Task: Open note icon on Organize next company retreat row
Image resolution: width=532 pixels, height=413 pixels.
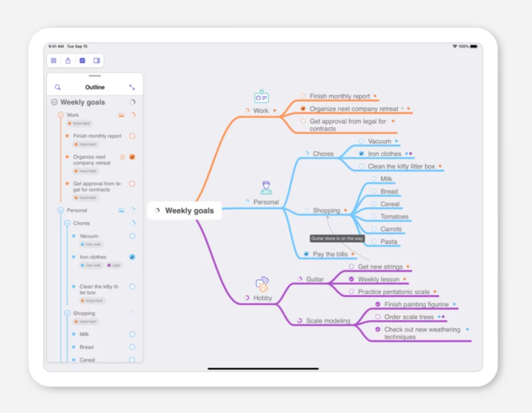Action: [x=123, y=157]
